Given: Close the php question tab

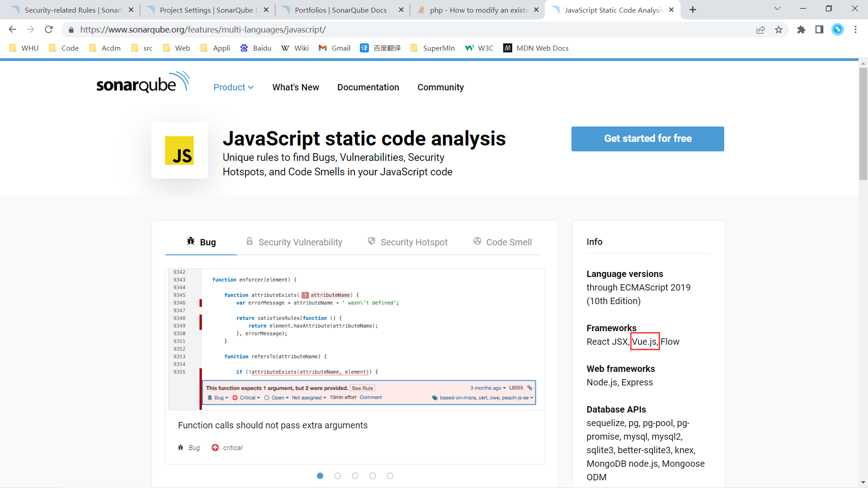Looking at the screenshot, I should click(x=536, y=10).
